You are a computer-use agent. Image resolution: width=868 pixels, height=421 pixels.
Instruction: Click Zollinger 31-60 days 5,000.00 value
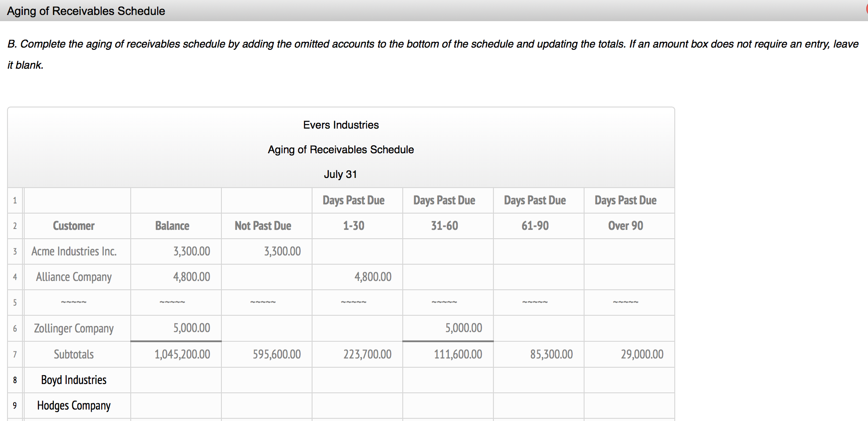pyautogui.click(x=464, y=328)
